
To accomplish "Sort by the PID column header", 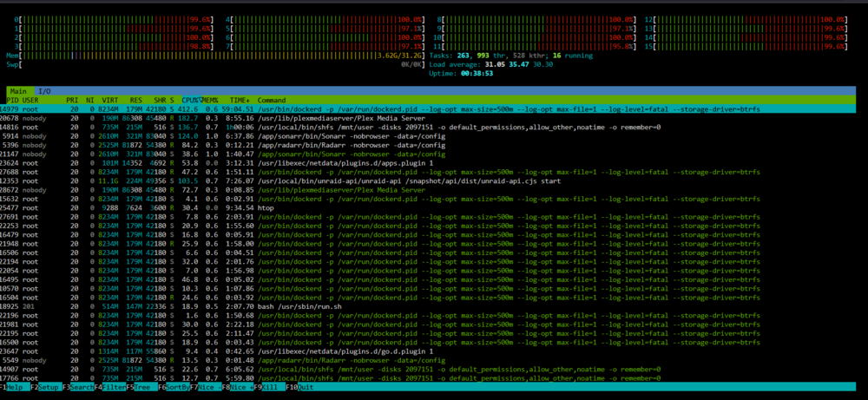I will tap(12, 100).
